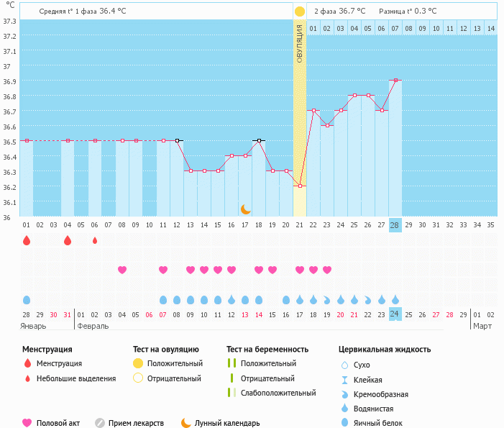Image resolution: width=504 pixels, height=428 pixels.
Task: Click the lowest temperature point on day 21
Action: [300, 186]
